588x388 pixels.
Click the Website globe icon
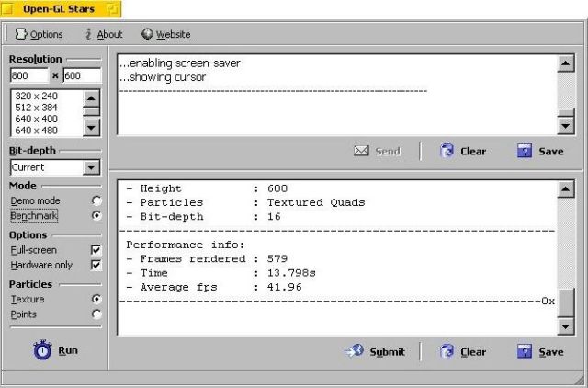(x=147, y=34)
